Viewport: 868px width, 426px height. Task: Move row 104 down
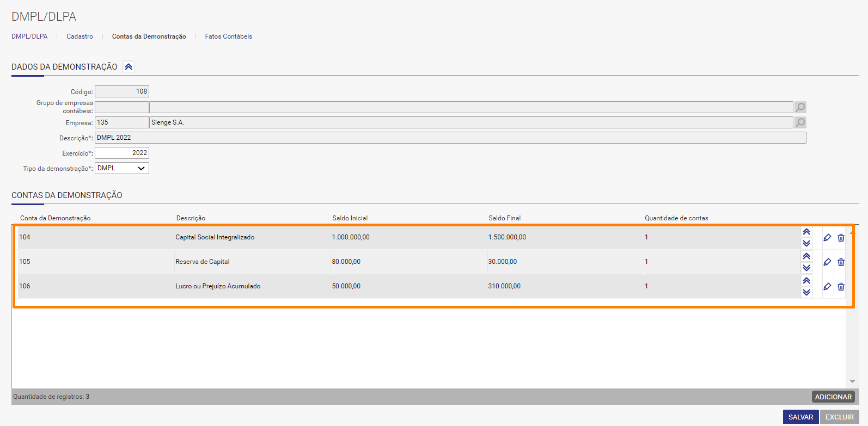806,243
